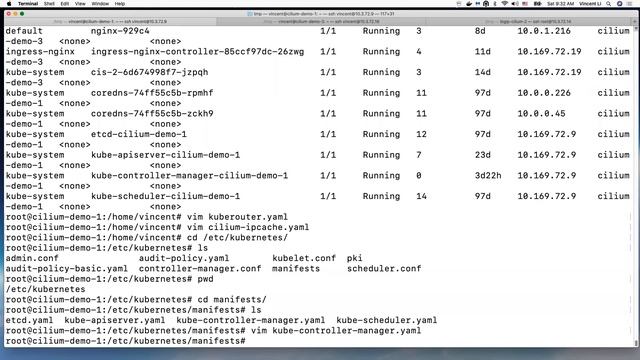Open the Notification Center list icon

629,4
